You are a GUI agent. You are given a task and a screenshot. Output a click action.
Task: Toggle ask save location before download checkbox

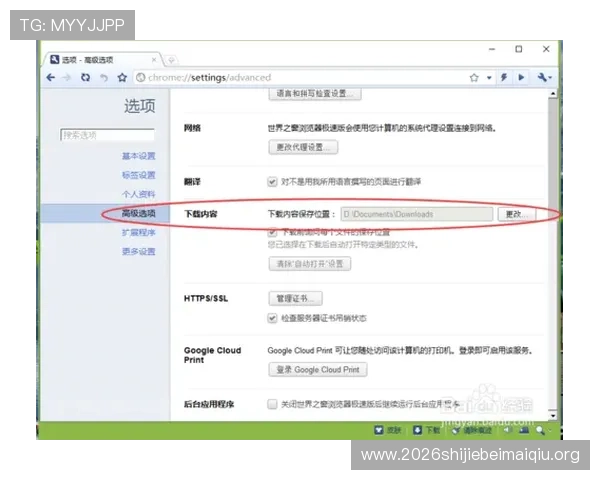point(272,232)
